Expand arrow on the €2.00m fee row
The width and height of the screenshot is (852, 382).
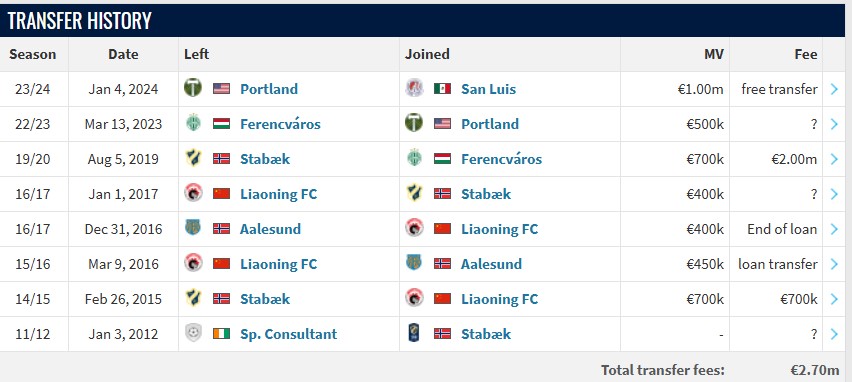point(835,159)
